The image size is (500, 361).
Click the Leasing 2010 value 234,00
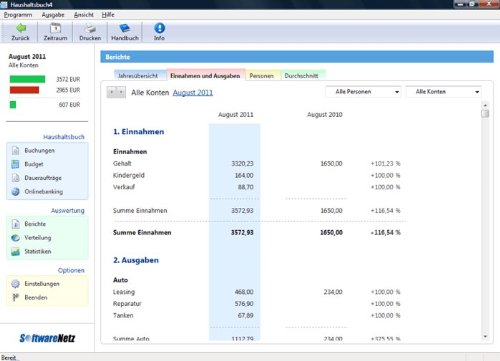click(x=333, y=292)
